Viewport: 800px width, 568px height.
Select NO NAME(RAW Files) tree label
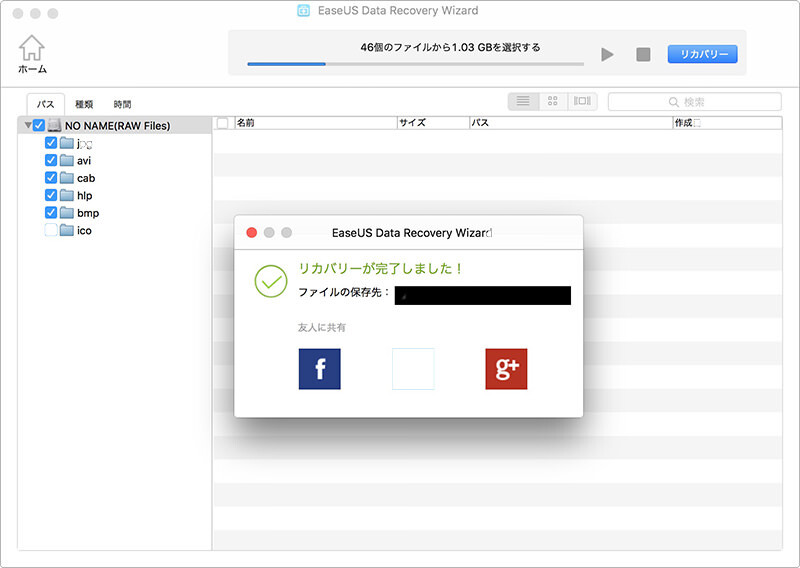tap(117, 126)
